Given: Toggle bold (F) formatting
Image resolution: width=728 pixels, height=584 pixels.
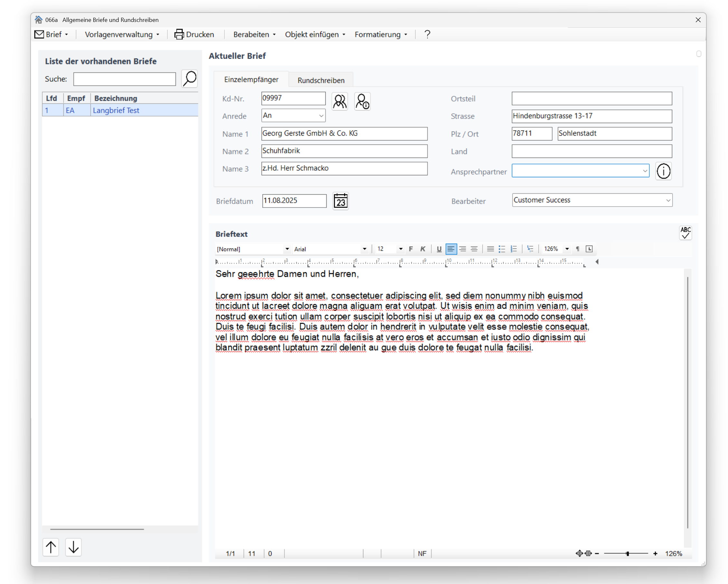Looking at the screenshot, I should click(x=411, y=249).
